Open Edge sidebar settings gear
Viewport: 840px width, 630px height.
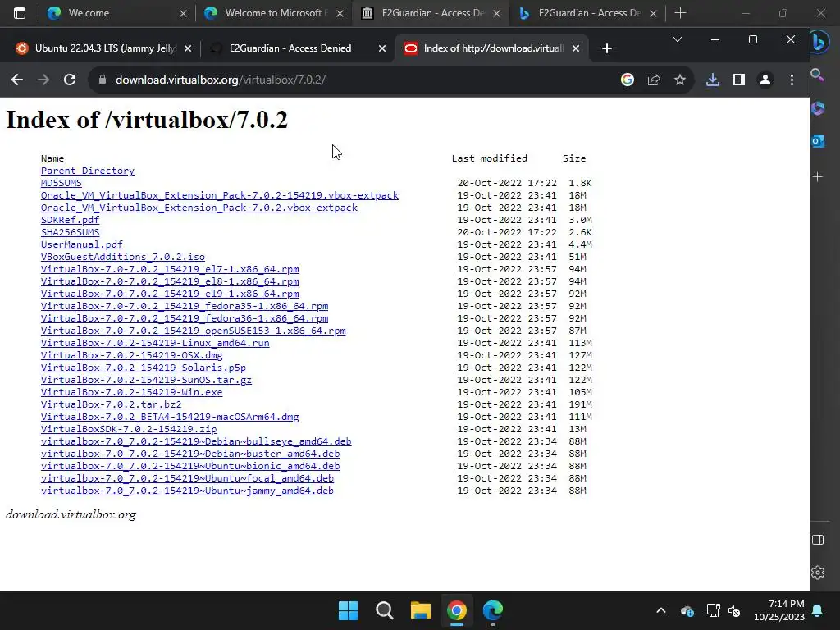pos(818,573)
